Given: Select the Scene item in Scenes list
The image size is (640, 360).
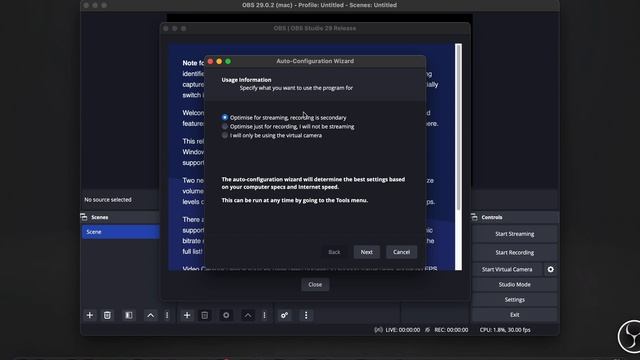Looking at the screenshot, I should (x=120, y=232).
